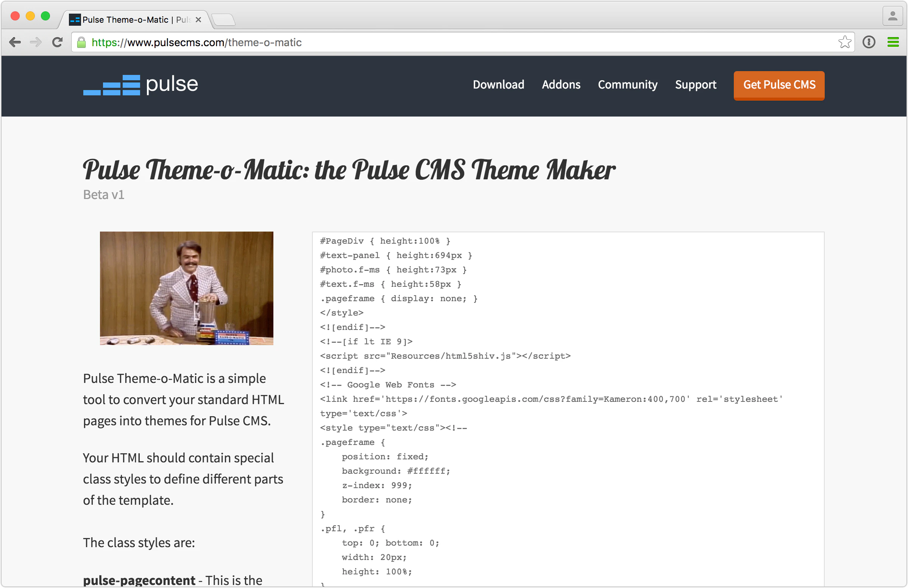
Task: Reload the page with refresh icon
Action: (x=57, y=42)
